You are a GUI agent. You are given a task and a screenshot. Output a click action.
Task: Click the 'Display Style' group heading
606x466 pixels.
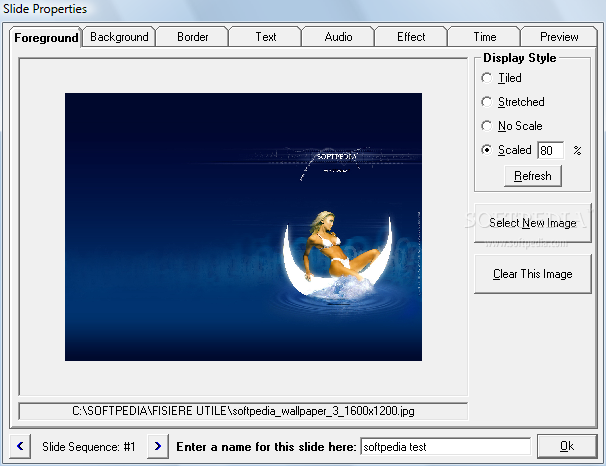[x=520, y=58]
